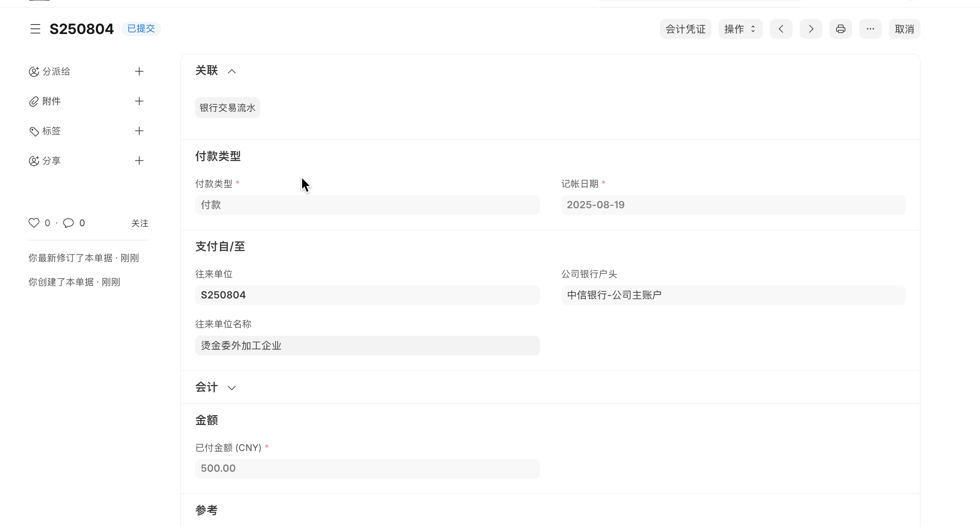Add an attachment with plus icon
Viewport: 980px width, 527px height.
click(x=139, y=101)
